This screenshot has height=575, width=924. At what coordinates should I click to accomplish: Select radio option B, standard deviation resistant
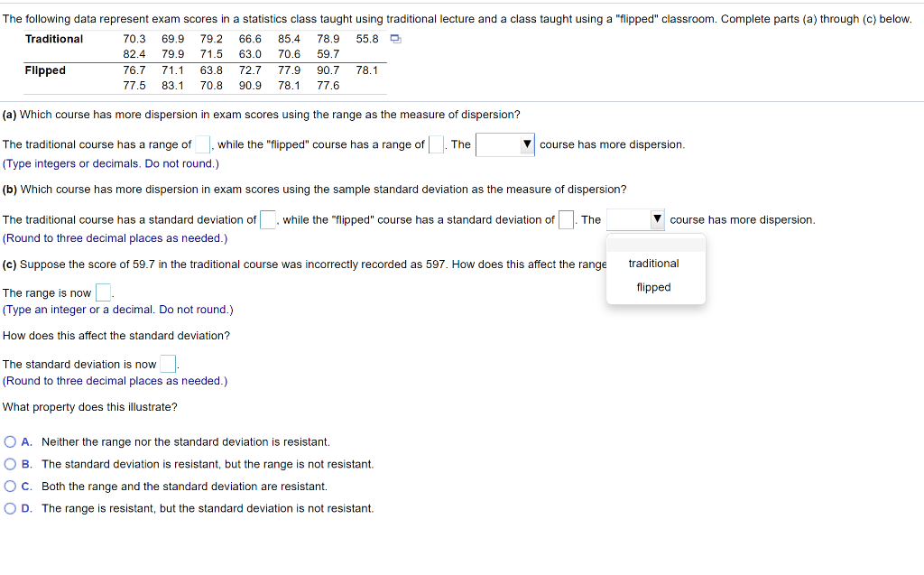pyautogui.click(x=10, y=464)
